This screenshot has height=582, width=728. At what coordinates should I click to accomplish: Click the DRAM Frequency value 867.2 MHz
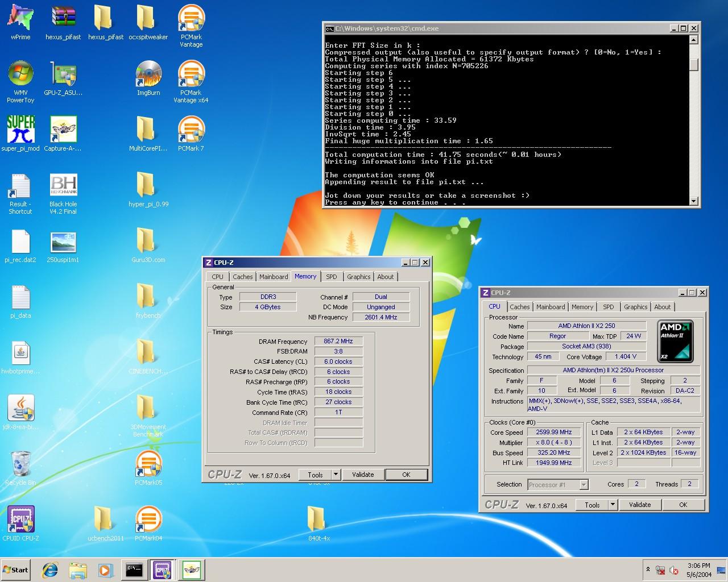pos(338,341)
